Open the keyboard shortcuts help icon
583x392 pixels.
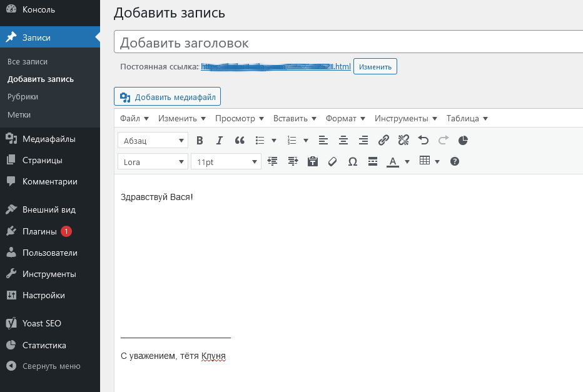(x=455, y=162)
